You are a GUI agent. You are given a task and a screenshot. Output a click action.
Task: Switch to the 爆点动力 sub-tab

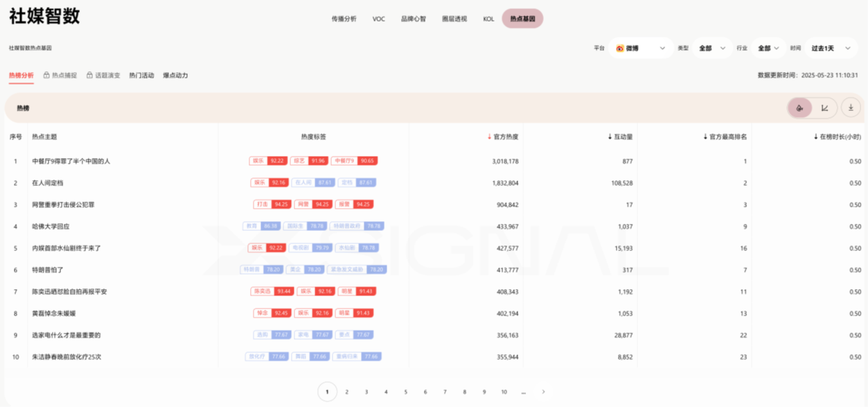(x=175, y=75)
